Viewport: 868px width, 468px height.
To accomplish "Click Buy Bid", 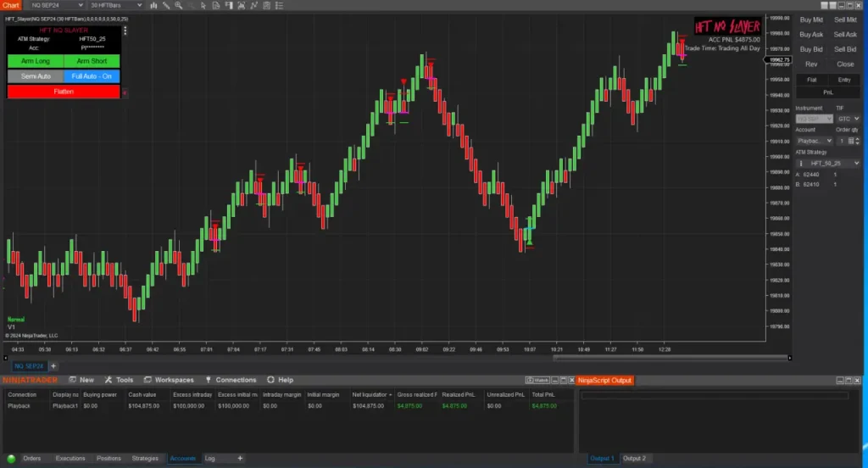I will pos(811,49).
